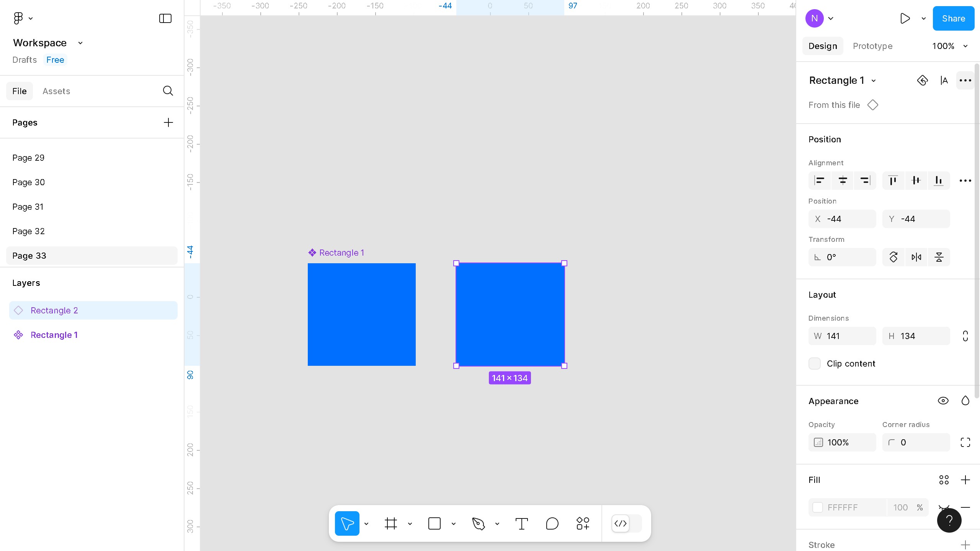Select the Rectangle 1 layer
Screen dimensions: 980x551
pos(54,335)
